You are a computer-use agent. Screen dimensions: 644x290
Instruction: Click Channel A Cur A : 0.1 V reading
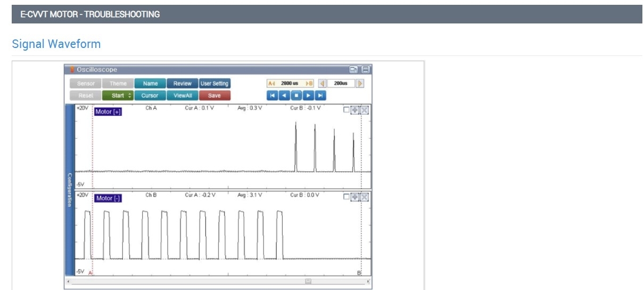pyautogui.click(x=199, y=108)
